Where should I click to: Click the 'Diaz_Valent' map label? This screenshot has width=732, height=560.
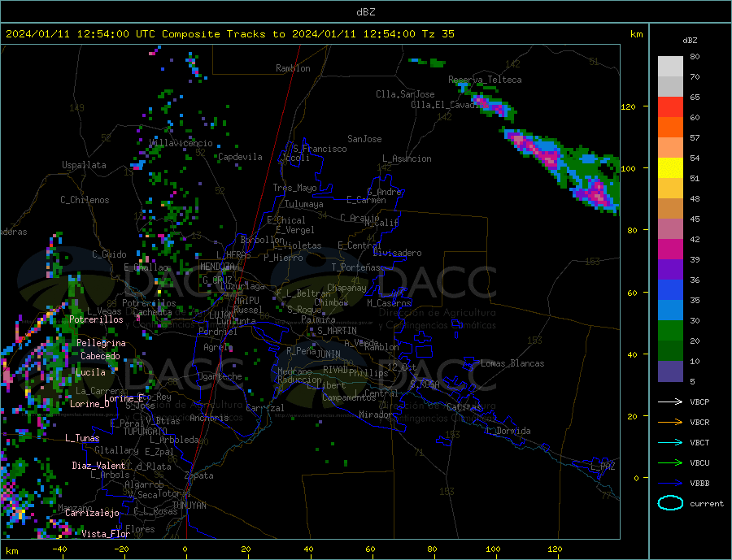coord(99,466)
